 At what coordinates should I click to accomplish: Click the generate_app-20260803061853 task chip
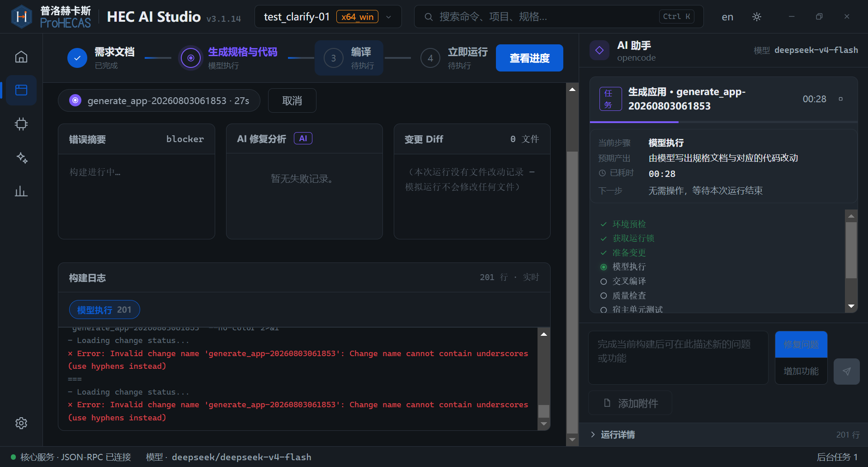(159, 100)
